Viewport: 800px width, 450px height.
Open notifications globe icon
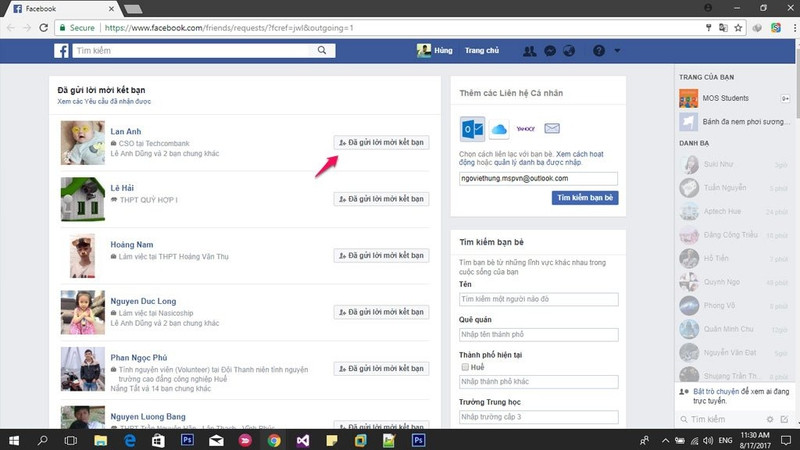tap(569, 51)
